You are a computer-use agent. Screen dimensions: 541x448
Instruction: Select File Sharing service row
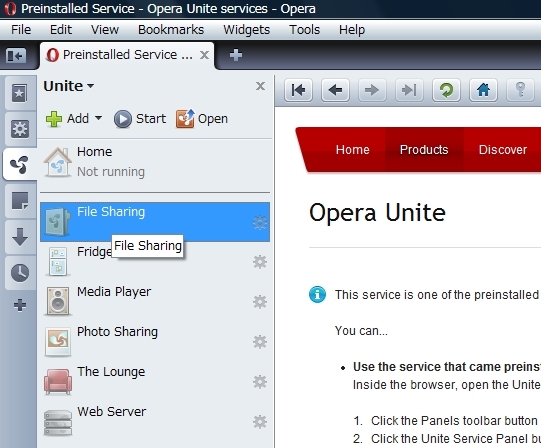(x=155, y=222)
